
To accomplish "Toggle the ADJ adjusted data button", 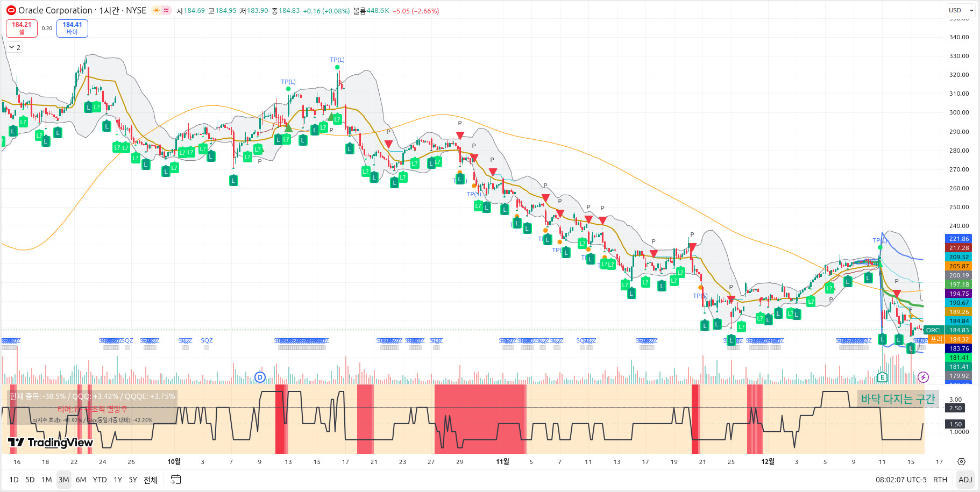I will (965, 480).
